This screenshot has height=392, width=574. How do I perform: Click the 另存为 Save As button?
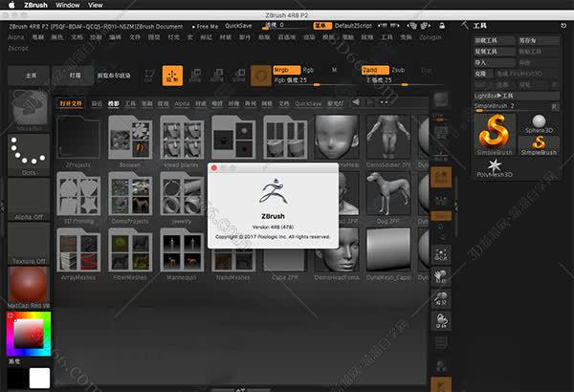[x=539, y=40]
